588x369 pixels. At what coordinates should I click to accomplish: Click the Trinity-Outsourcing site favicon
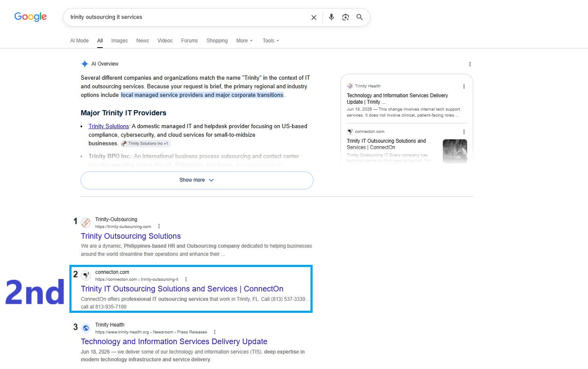[86, 223]
